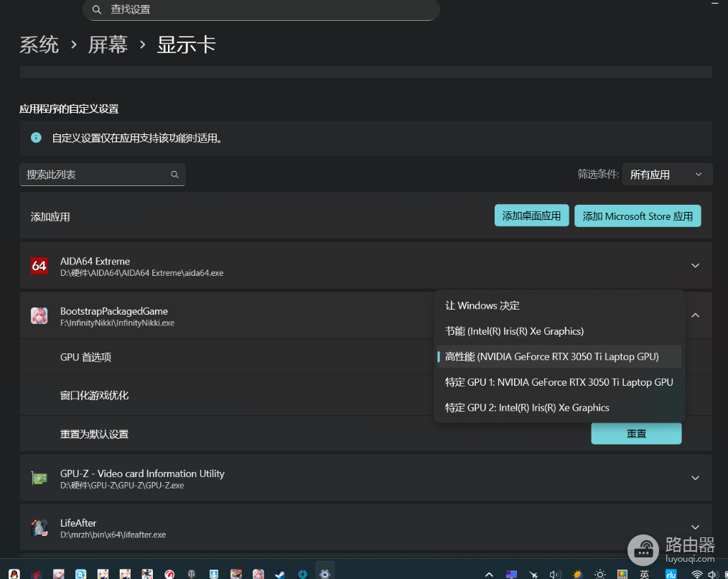Click the 添加桌面应用 button
This screenshot has width=728, height=579.
point(531,216)
